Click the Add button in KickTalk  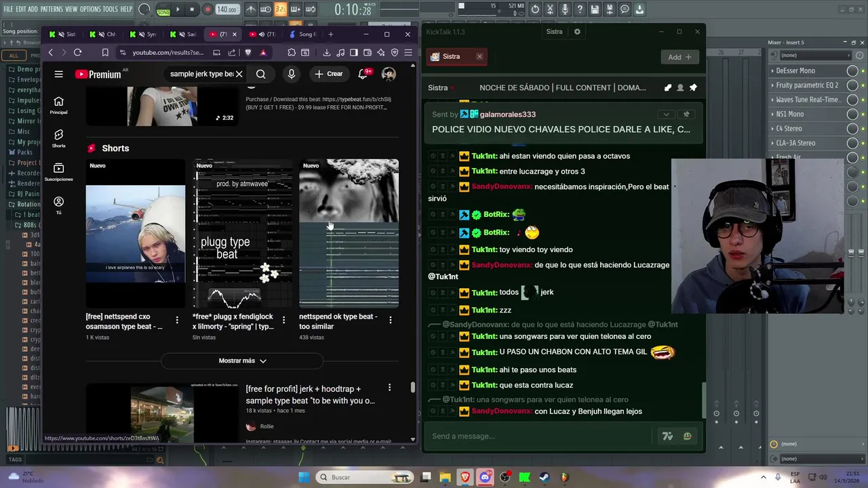click(679, 57)
